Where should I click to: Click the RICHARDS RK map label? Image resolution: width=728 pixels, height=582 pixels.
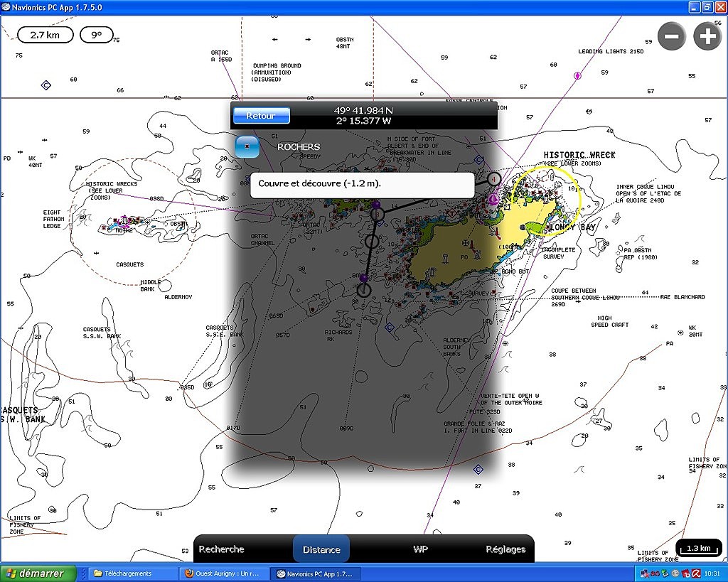coord(338,335)
